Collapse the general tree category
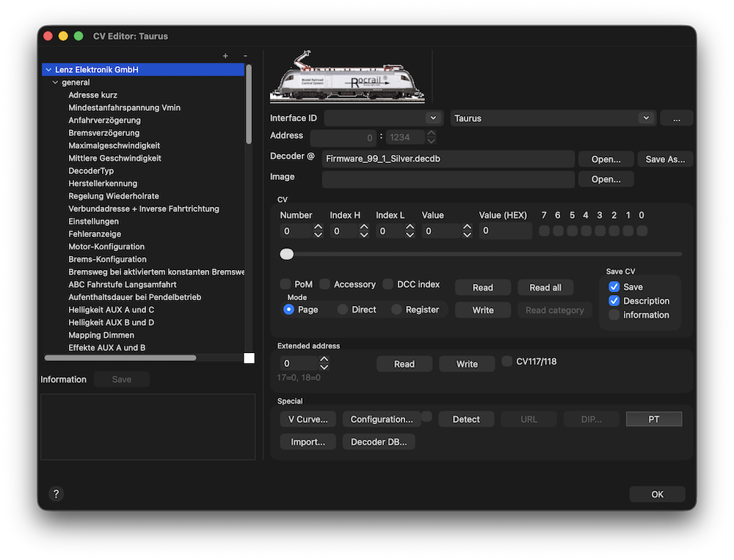The image size is (734, 560). coord(55,83)
